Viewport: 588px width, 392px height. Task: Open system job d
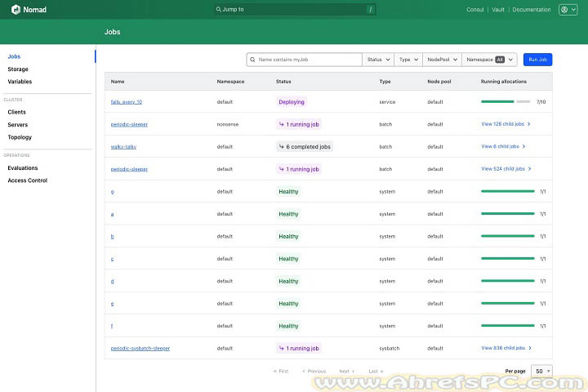click(x=112, y=281)
